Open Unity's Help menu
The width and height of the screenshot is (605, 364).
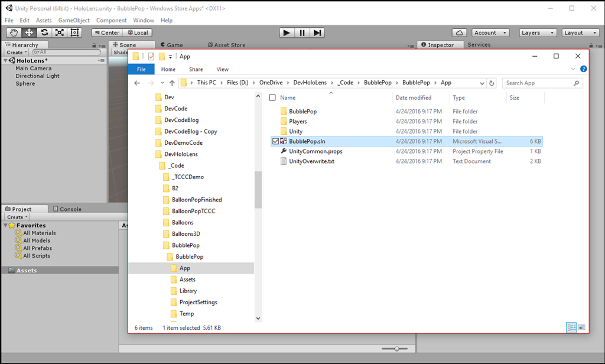tap(167, 20)
